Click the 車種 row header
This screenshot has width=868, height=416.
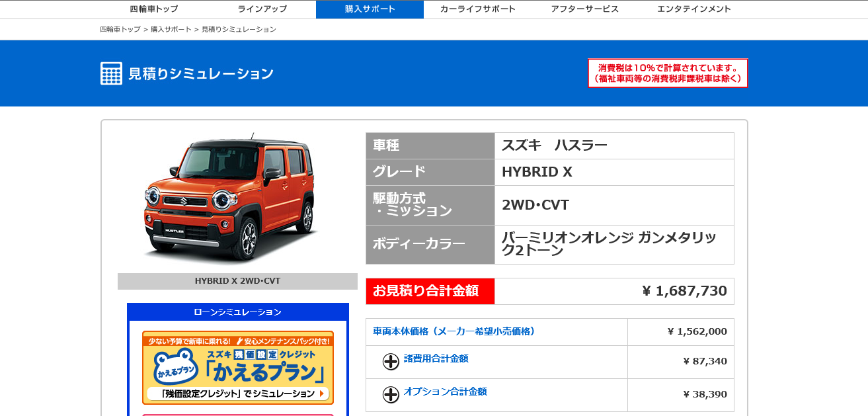pos(430,146)
